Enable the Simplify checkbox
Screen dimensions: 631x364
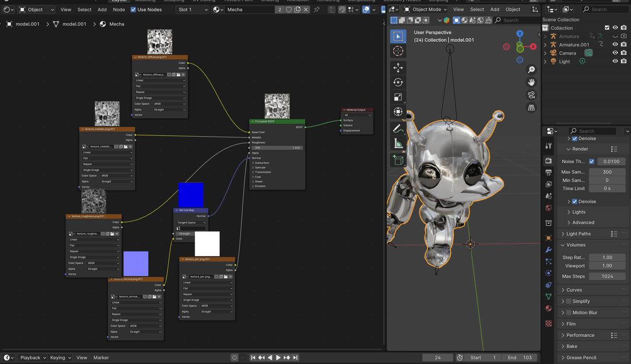coord(568,301)
